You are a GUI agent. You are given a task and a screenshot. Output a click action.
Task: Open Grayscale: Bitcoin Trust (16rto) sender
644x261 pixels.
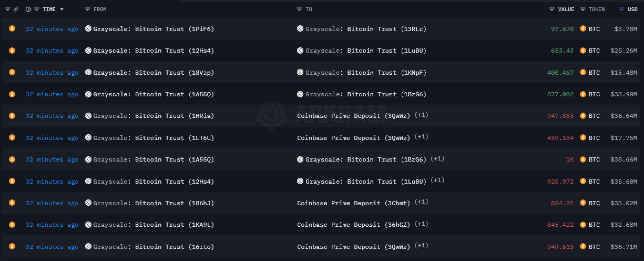(x=154, y=247)
